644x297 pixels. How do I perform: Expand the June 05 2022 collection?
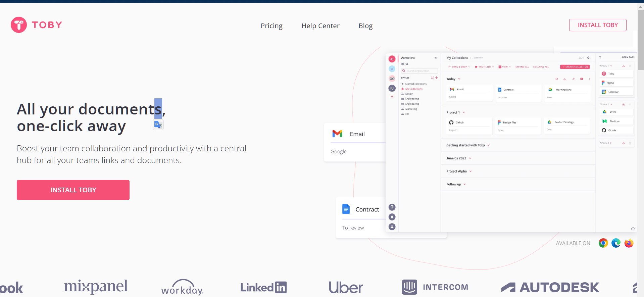pyautogui.click(x=470, y=158)
